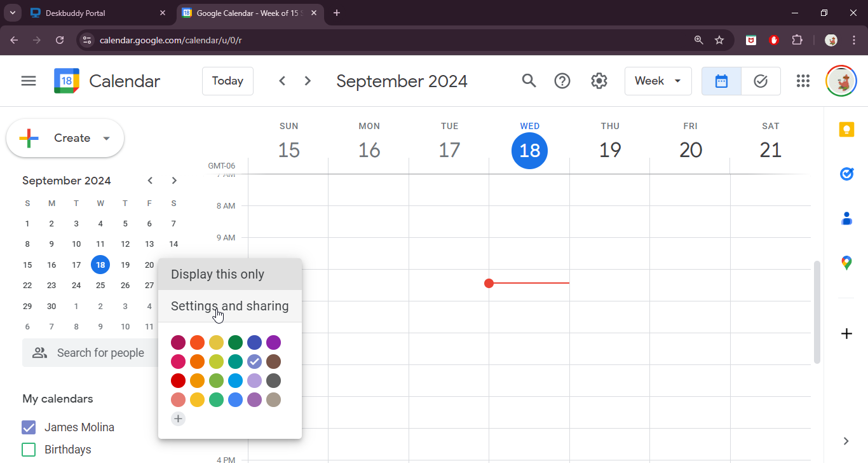Click the Search for people field
Image resolution: width=868 pixels, height=463 pixels.
pyautogui.click(x=100, y=353)
